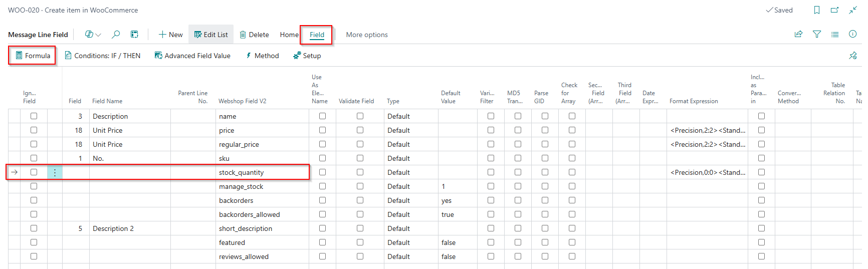The width and height of the screenshot is (868, 269).
Task: Tick Ignore Field checkbox for the name row
Action: tap(34, 116)
